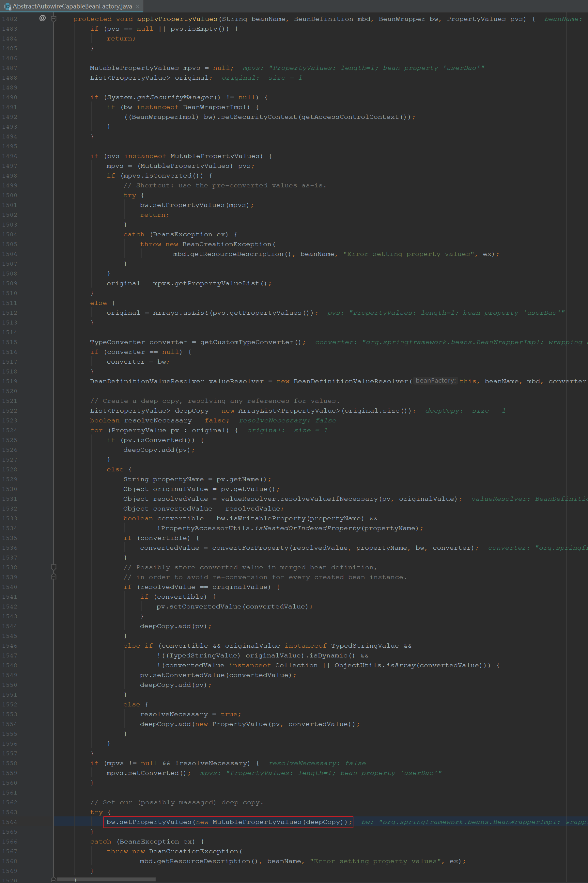This screenshot has width=588, height=883.
Task: Click the 'original: size = 1' hint on line 1488
Action: pos(262,78)
